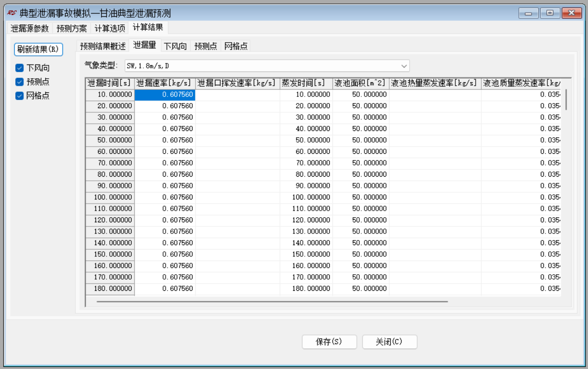Click the 液池热量蒸发速率[kg/s] column header
588x369 pixels.
coord(435,83)
